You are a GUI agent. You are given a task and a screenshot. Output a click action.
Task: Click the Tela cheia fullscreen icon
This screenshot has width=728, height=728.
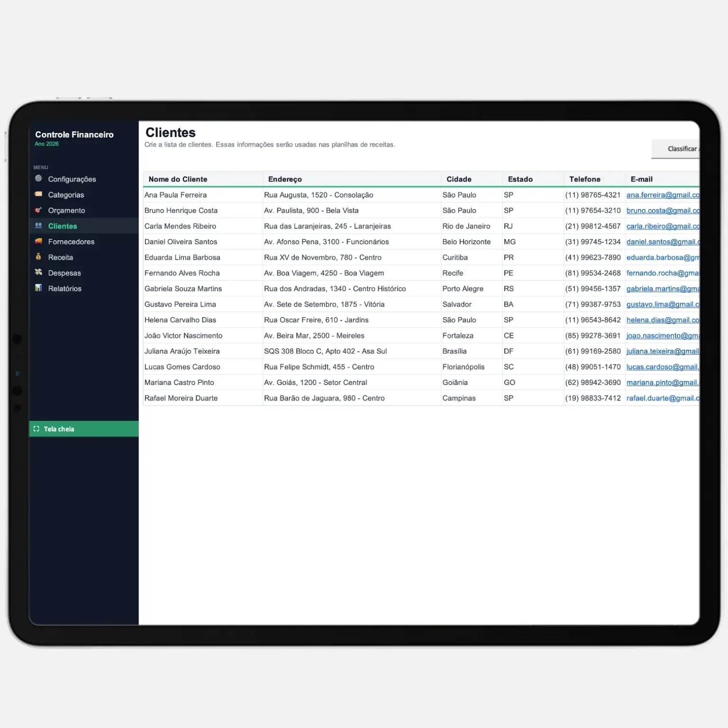tap(36, 429)
